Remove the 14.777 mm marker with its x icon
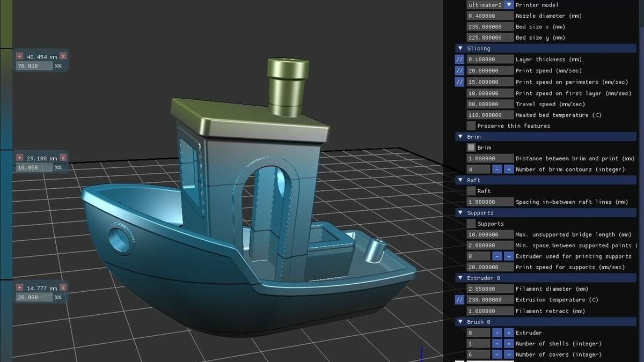Viewport: 644px width, 362px height. pos(63,288)
